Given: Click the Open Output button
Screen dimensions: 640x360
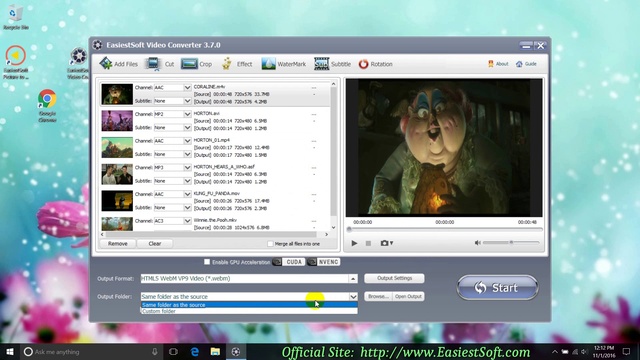Looking at the screenshot, I should pyautogui.click(x=408, y=296).
